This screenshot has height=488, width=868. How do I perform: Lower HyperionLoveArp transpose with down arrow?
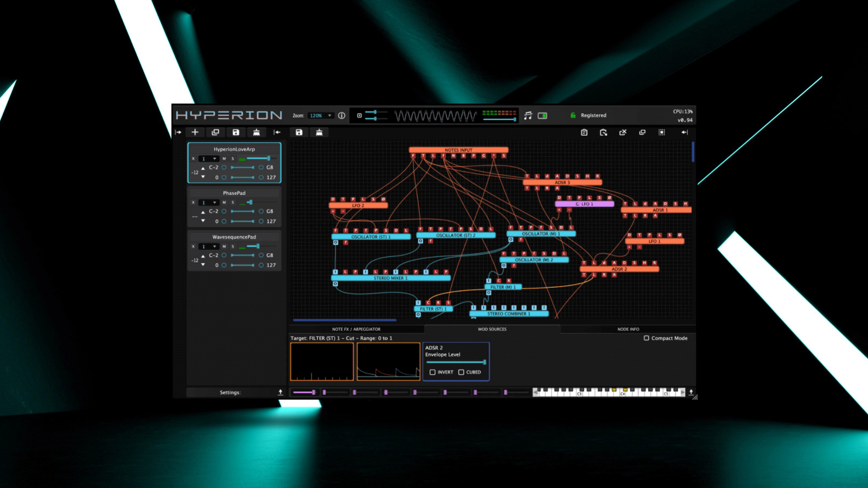(x=203, y=177)
